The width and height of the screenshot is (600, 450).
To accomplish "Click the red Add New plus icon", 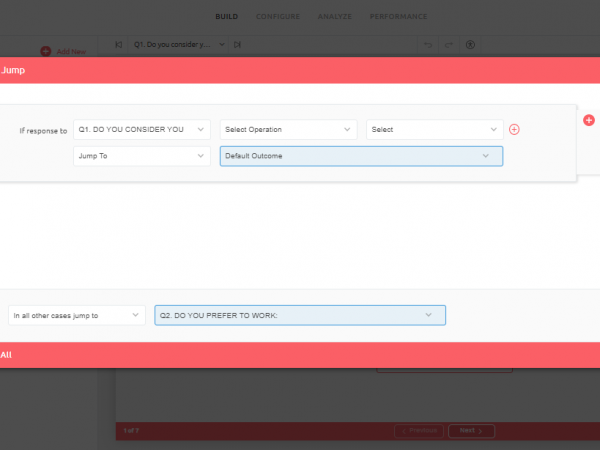I will 45,51.
